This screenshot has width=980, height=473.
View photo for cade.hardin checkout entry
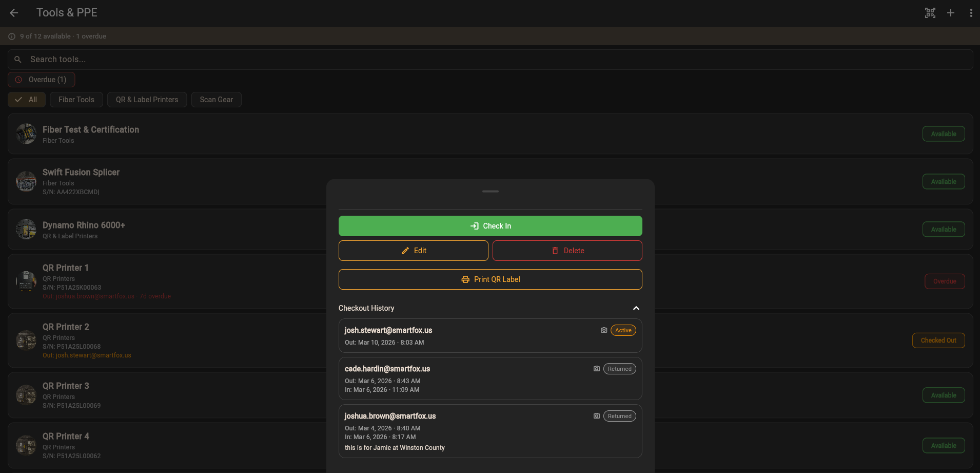tap(596, 369)
